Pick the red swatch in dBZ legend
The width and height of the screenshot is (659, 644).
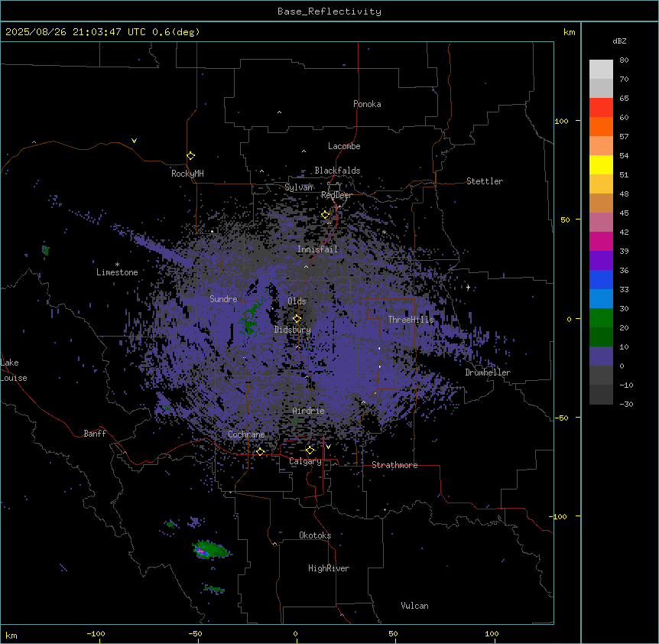601,107
